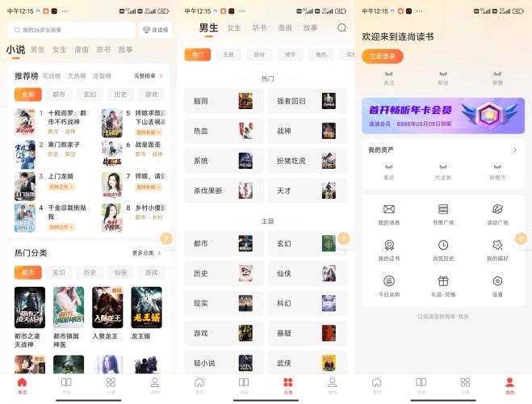Open 设置 hexagon settings icon

(497, 281)
